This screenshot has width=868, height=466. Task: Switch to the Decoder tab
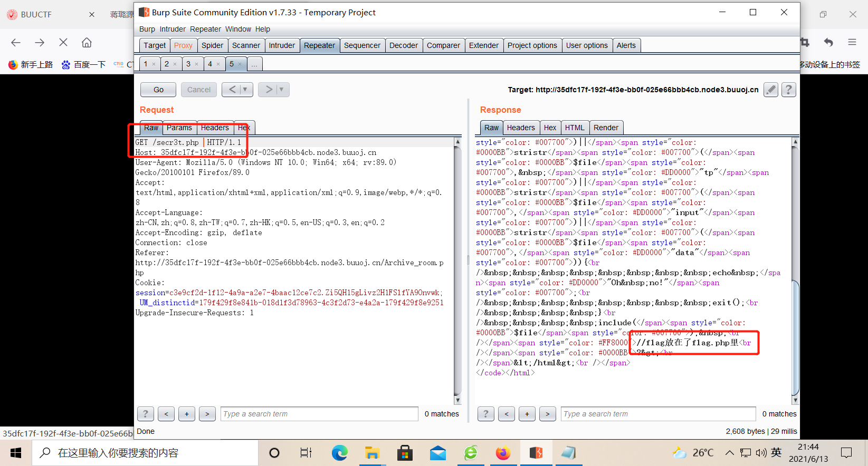[404, 45]
